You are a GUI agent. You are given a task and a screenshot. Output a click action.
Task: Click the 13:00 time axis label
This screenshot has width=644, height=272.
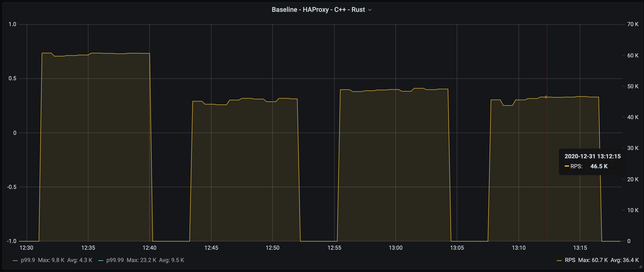pyautogui.click(x=395, y=248)
